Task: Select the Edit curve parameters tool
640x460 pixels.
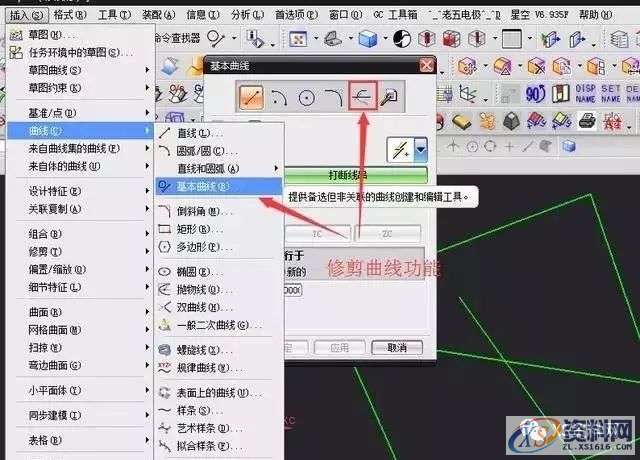Action: (x=389, y=98)
